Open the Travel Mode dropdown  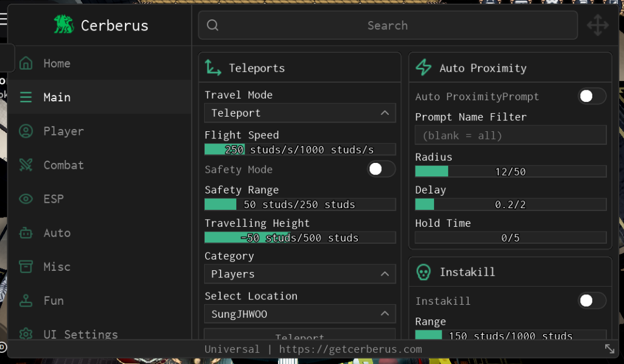pyautogui.click(x=300, y=113)
